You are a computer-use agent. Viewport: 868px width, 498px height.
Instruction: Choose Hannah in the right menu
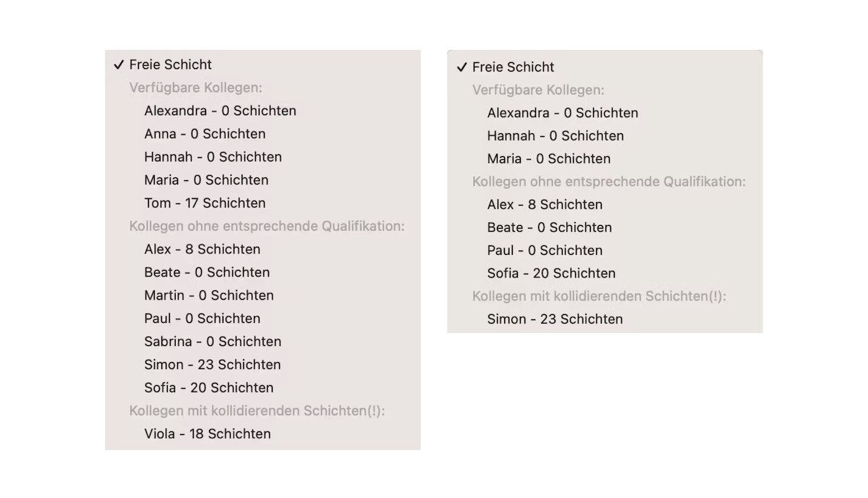click(555, 136)
